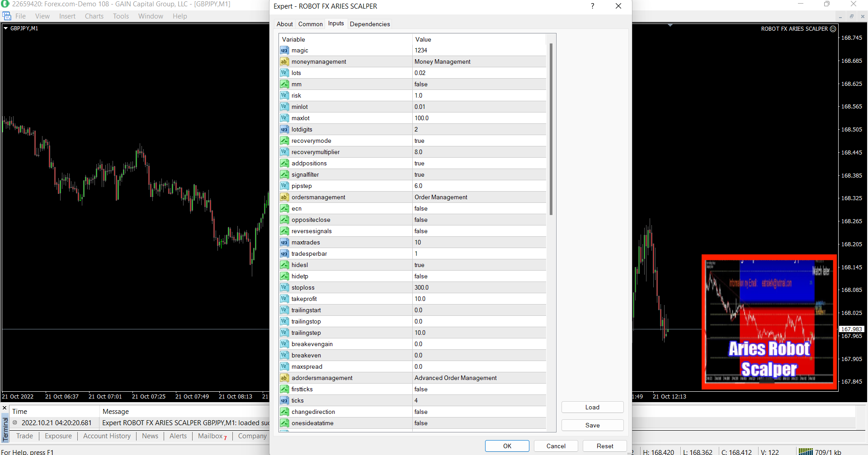Image resolution: width=868 pixels, height=455 pixels.
Task: Close the Terminal panel with the X icon
Action: (x=5, y=408)
